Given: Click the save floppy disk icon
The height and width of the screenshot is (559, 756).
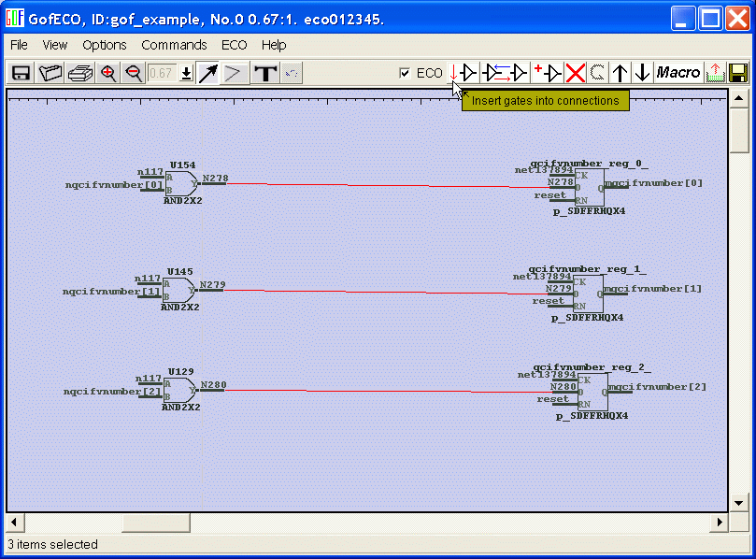Looking at the screenshot, I should (21, 73).
